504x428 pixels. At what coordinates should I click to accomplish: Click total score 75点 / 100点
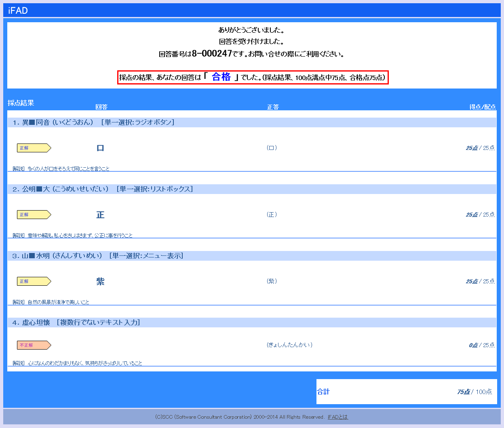(x=474, y=392)
